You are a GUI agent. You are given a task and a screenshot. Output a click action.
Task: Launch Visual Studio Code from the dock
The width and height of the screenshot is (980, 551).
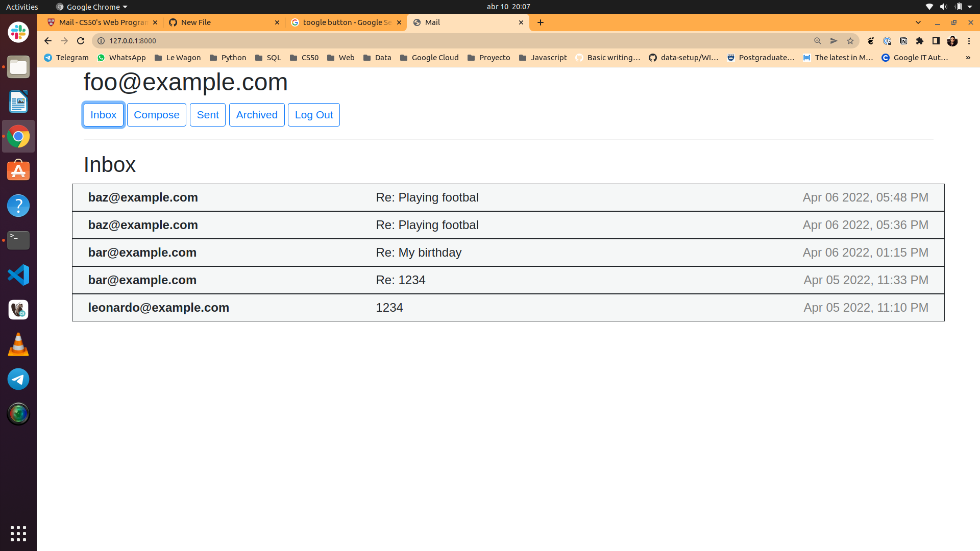[x=18, y=275]
